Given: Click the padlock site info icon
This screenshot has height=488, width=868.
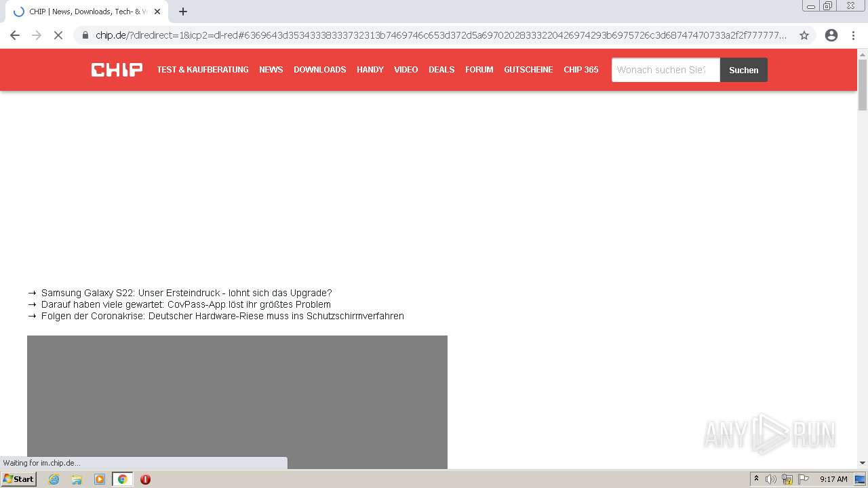Looking at the screenshot, I should (85, 35).
